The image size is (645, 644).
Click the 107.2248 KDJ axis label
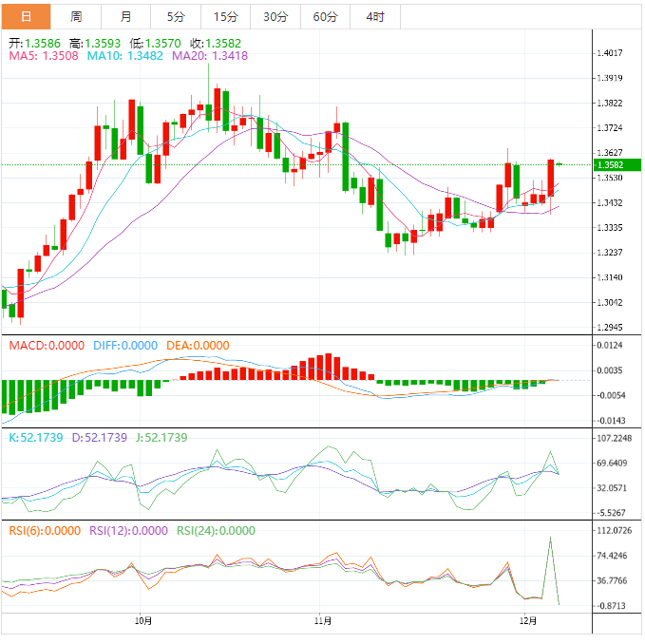(615, 439)
